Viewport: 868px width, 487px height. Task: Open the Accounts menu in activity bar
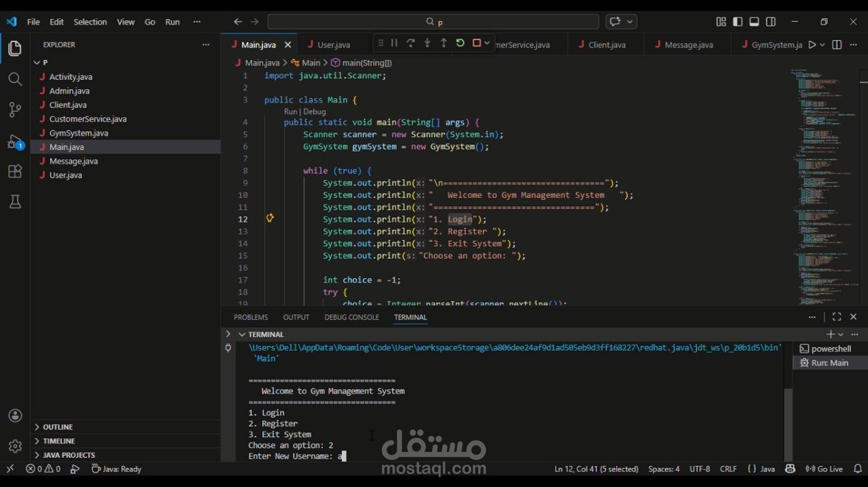[15, 416]
